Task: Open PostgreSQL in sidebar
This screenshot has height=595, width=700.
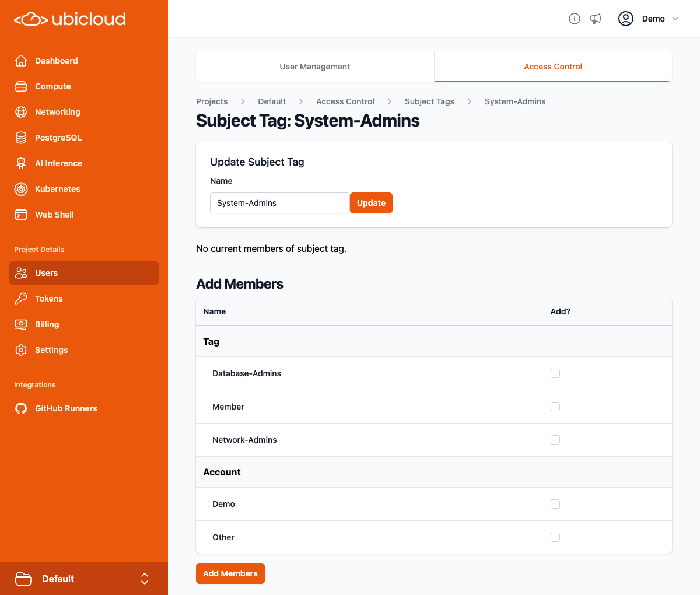Action: 84,138
